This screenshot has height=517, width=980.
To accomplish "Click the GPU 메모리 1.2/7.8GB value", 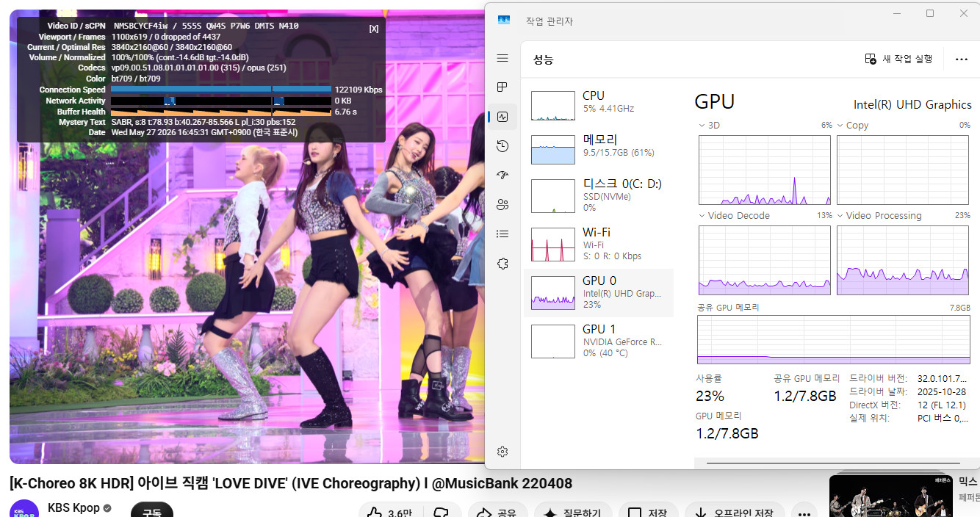I will click(727, 433).
